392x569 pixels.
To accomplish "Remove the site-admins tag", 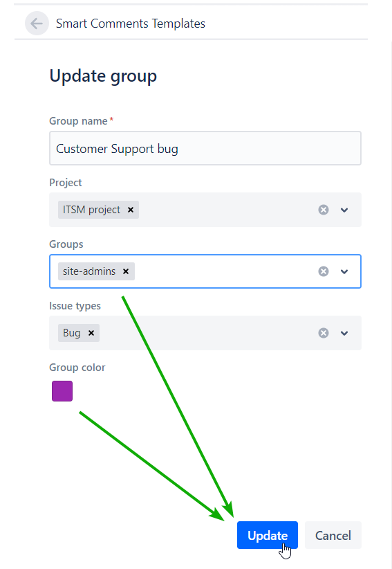I will coord(126,271).
